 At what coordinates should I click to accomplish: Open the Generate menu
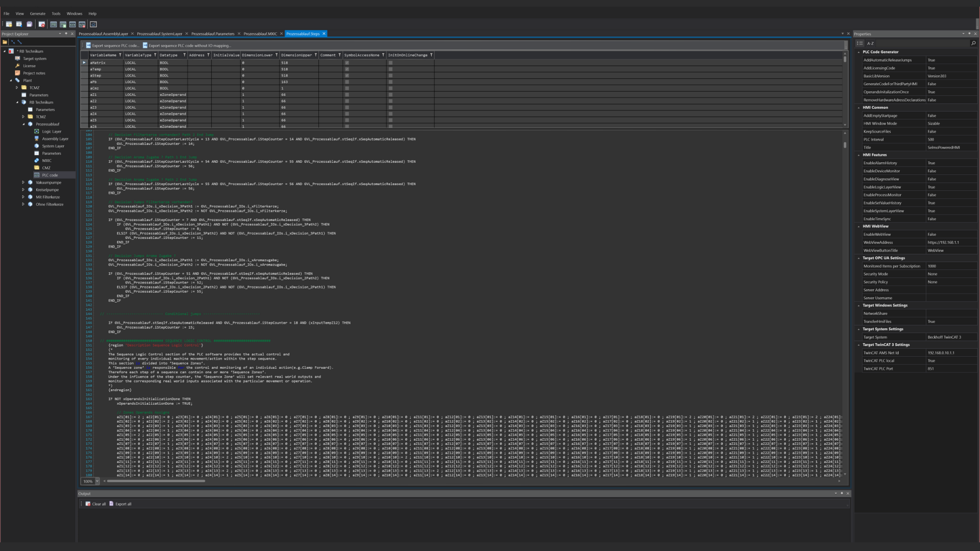[37, 14]
